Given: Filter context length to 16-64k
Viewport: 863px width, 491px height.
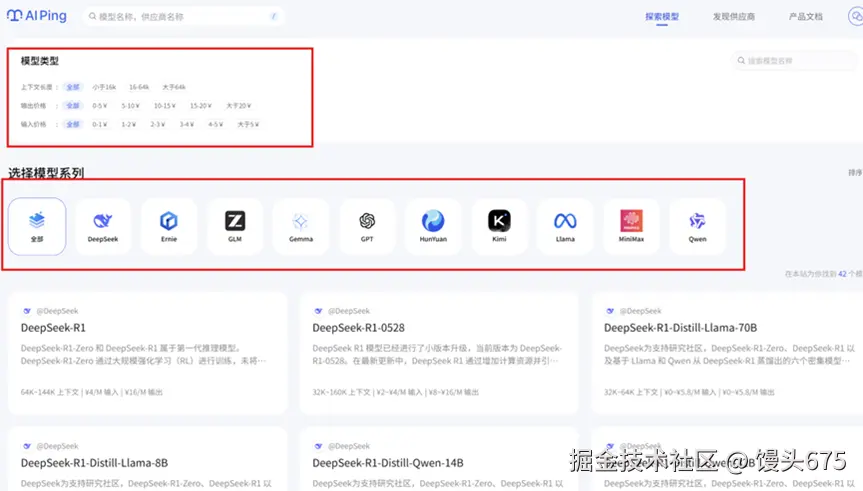Looking at the screenshot, I should click(x=139, y=87).
